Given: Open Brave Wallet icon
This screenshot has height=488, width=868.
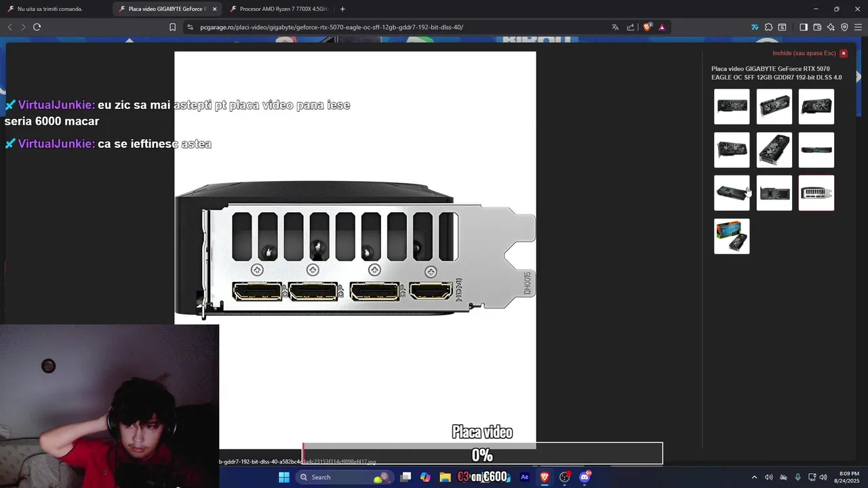Looking at the screenshot, I should tap(817, 27).
